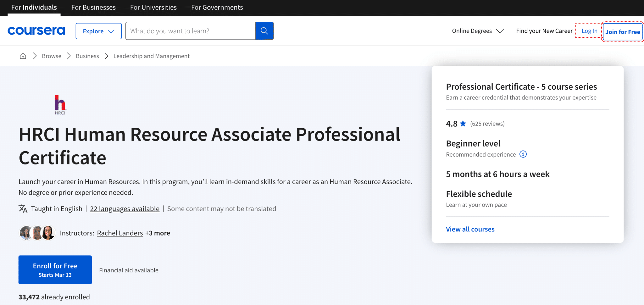Click Enroll for Free
The height and width of the screenshot is (305, 644).
[55, 269]
